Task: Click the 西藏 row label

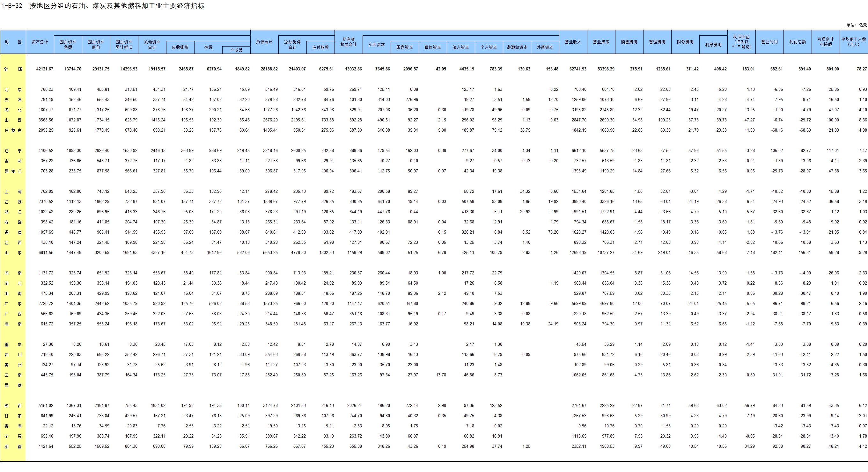Action: point(13,385)
